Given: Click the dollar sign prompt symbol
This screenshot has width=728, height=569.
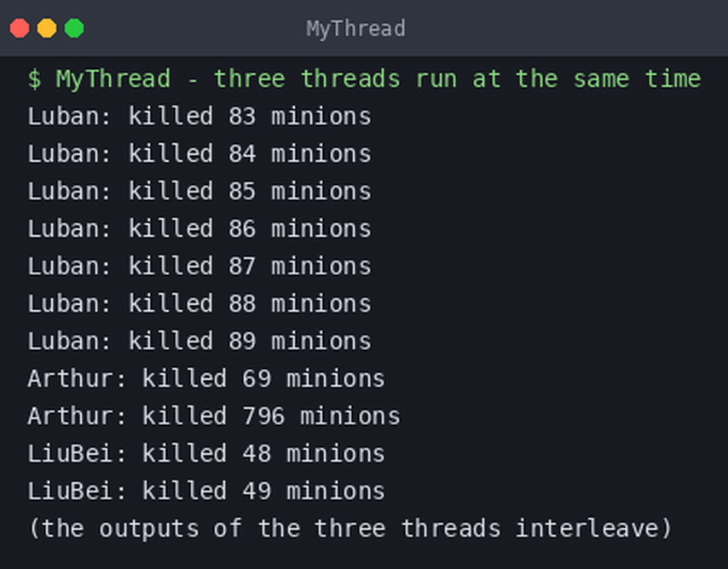Looking at the screenshot, I should point(34,79).
